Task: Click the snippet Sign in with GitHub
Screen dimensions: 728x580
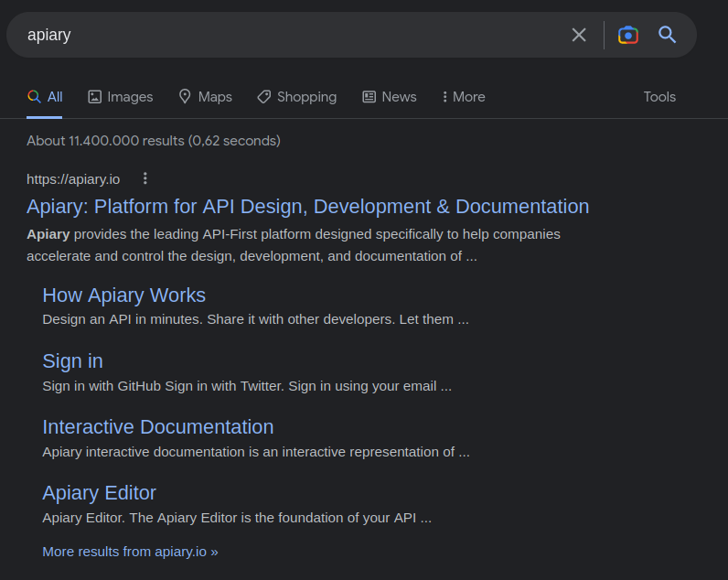Action: (247, 386)
